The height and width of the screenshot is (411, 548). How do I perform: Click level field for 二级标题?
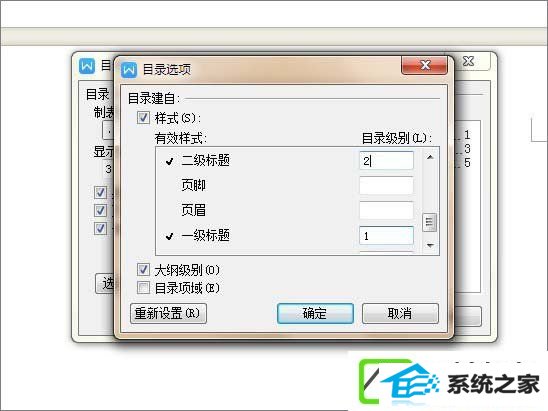[x=386, y=161]
